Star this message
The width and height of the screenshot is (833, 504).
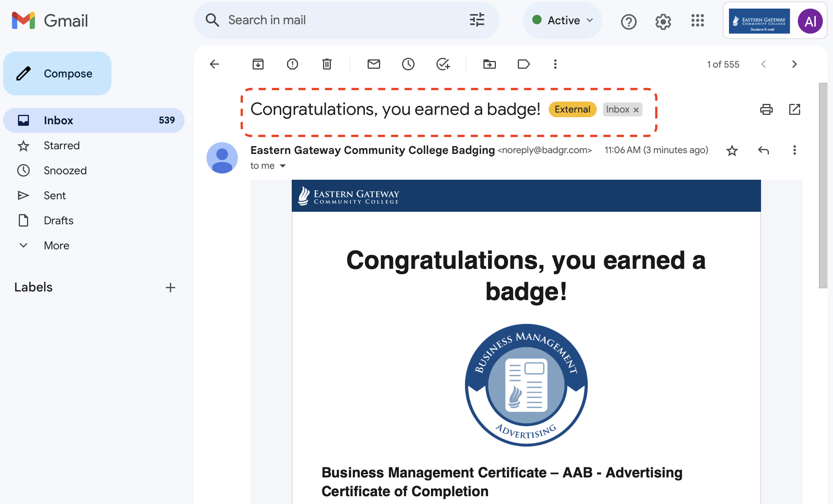(x=732, y=150)
